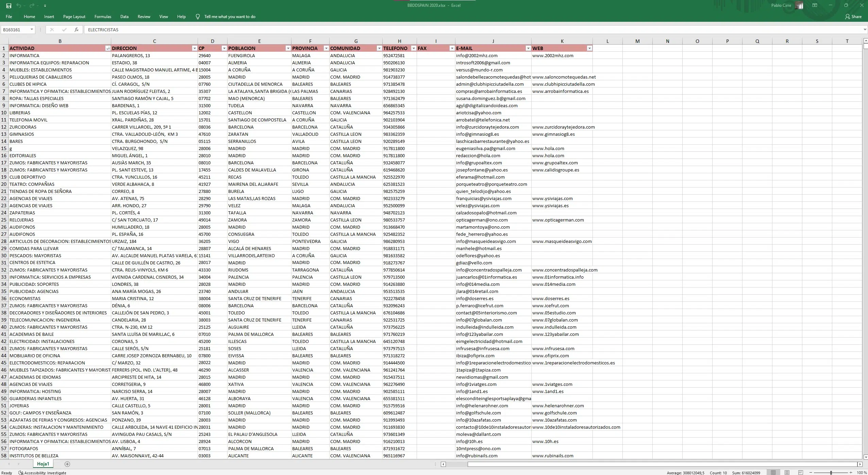
Task: Open the DIRECCION column filter dropdown
Action: (195, 48)
